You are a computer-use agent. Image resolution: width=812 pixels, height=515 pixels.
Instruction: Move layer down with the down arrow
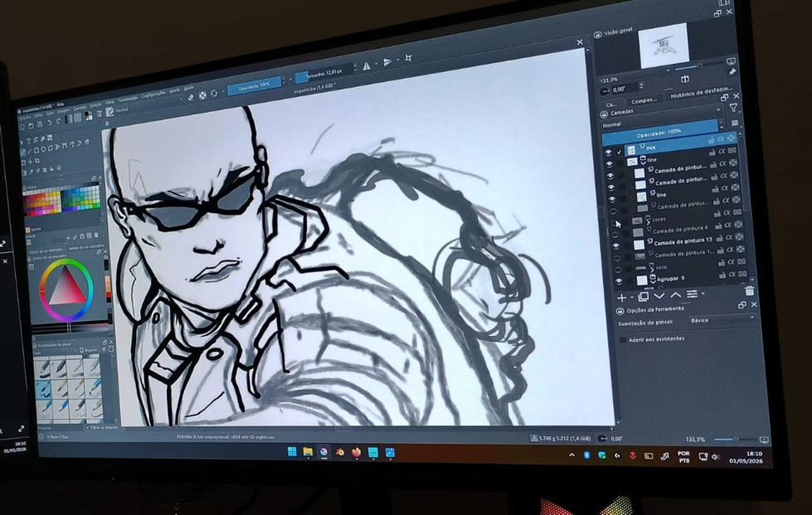point(659,295)
